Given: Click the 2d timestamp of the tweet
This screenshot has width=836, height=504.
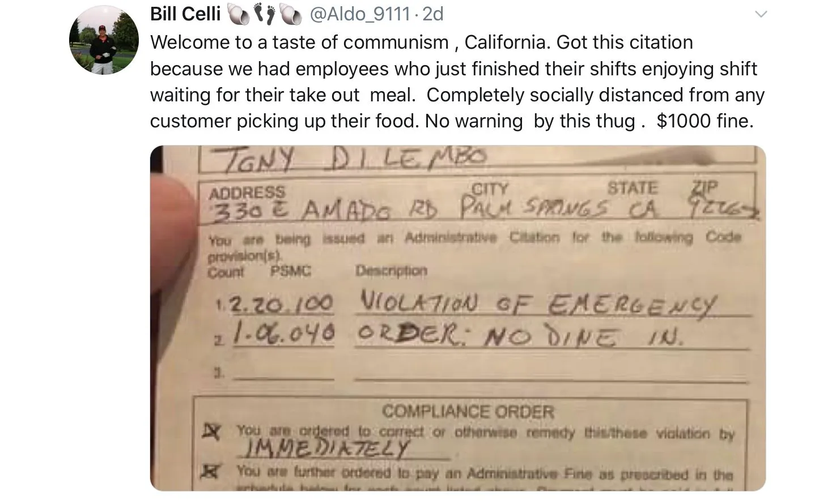Looking at the screenshot, I should 432,14.
